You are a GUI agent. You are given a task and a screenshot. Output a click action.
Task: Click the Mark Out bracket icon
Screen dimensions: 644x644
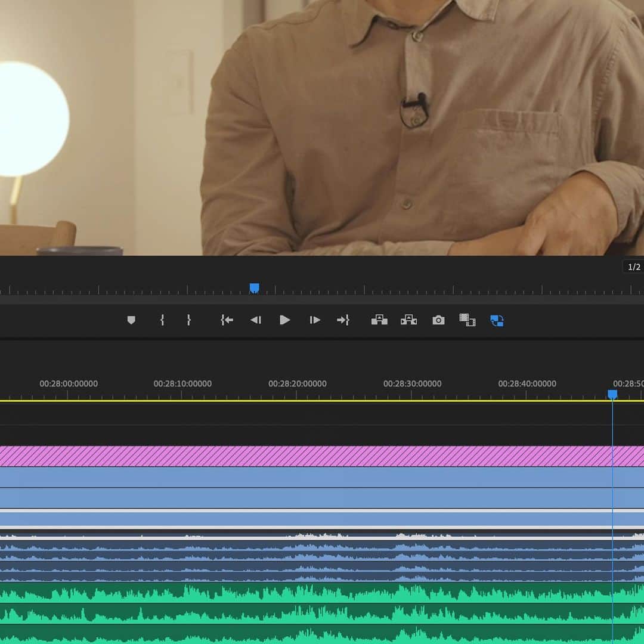188,320
